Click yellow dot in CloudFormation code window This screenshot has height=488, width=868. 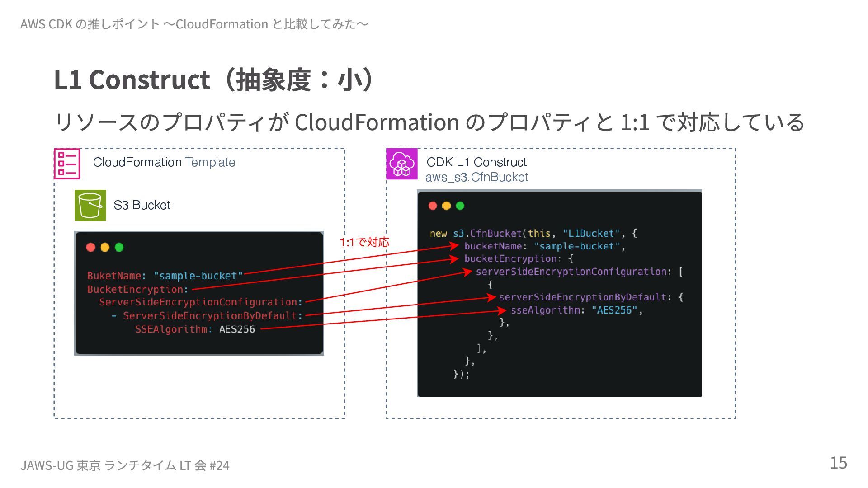(105, 247)
